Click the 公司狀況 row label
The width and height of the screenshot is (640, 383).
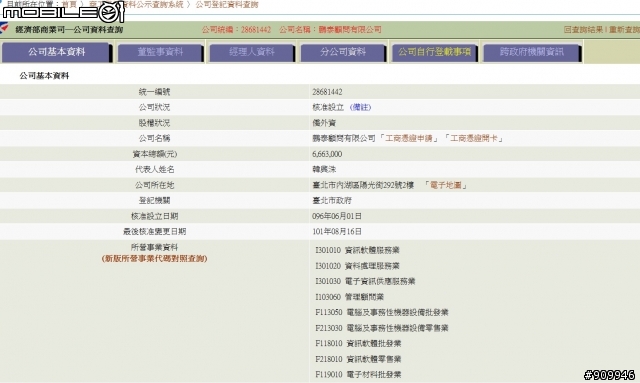[154, 107]
